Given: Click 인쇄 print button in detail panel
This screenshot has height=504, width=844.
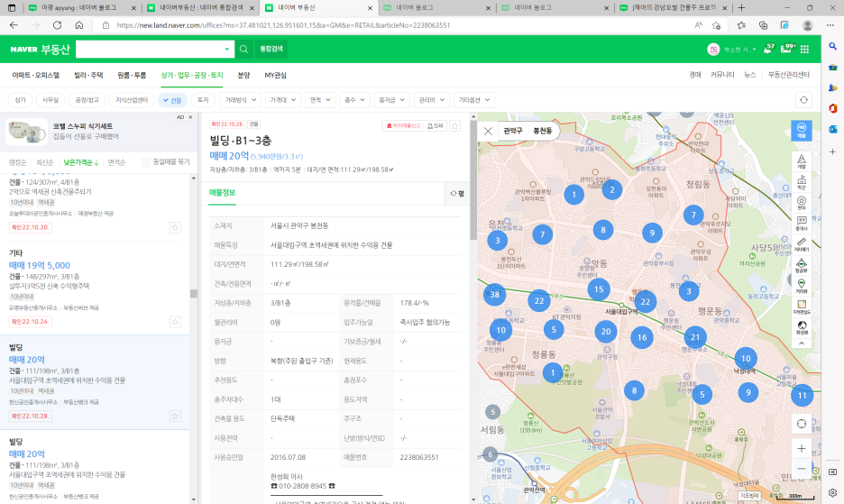Looking at the screenshot, I should point(435,125).
